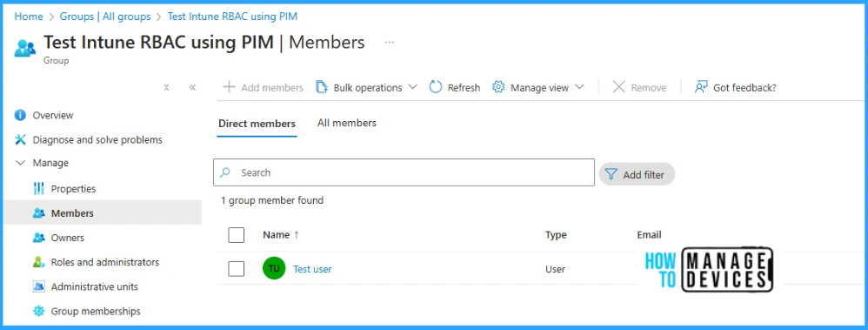
Task: Open Owners in the sidebar
Action: point(68,238)
